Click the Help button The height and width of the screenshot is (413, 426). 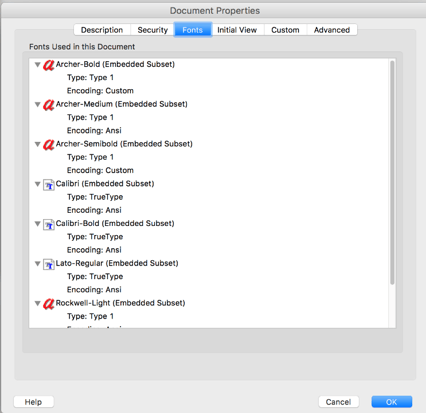[x=33, y=402]
